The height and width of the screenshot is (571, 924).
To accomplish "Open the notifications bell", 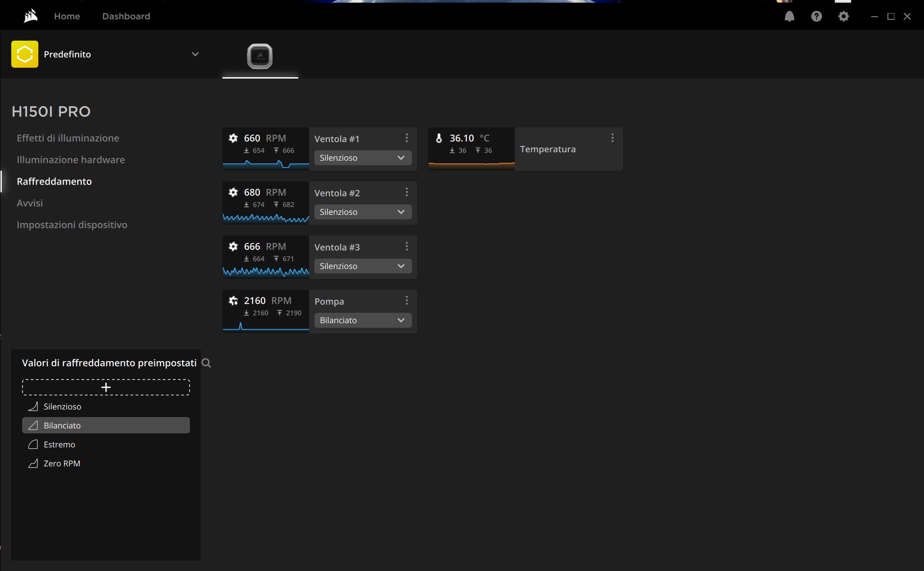I will click(789, 16).
